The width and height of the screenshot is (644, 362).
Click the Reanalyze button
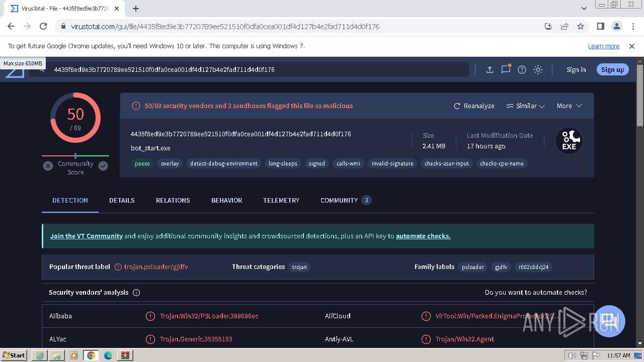pos(474,106)
